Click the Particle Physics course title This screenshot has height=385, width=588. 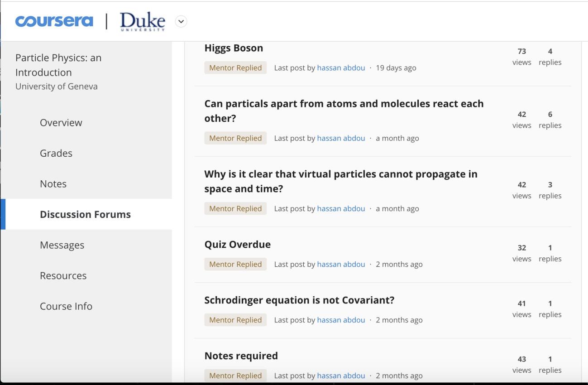point(58,65)
